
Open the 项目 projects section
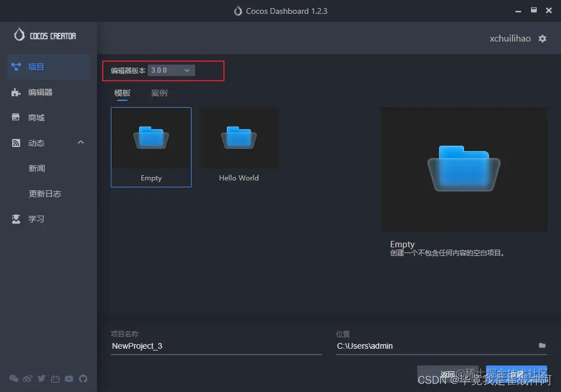48,67
